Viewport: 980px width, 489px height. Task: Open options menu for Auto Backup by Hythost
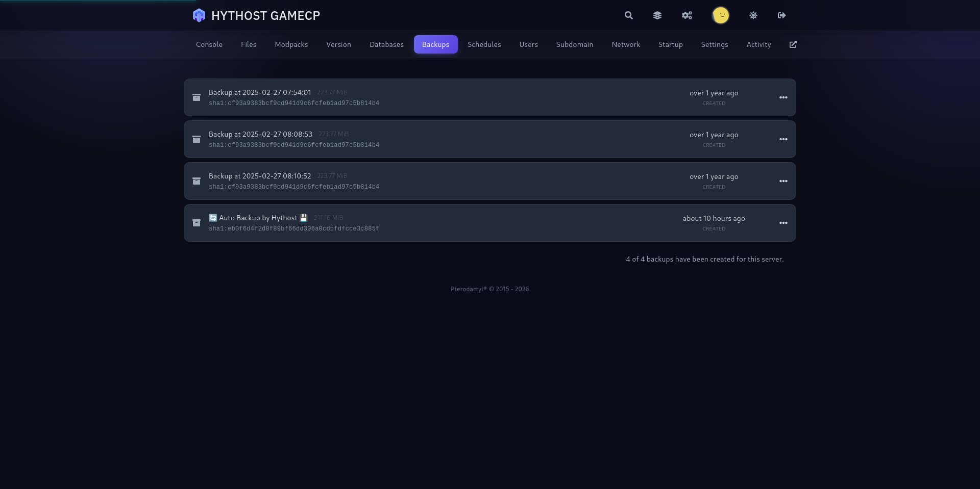pos(783,223)
